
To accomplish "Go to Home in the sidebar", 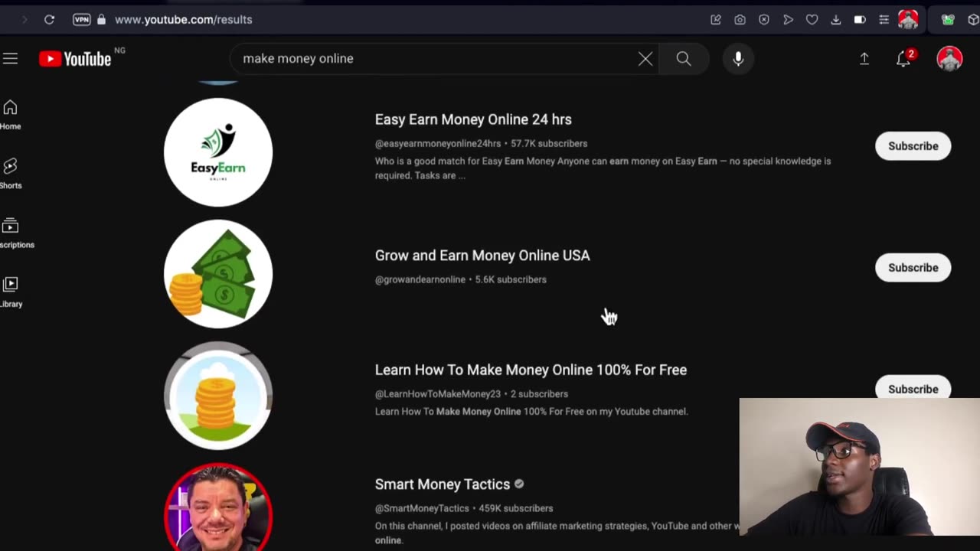I will (x=10, y=115).
